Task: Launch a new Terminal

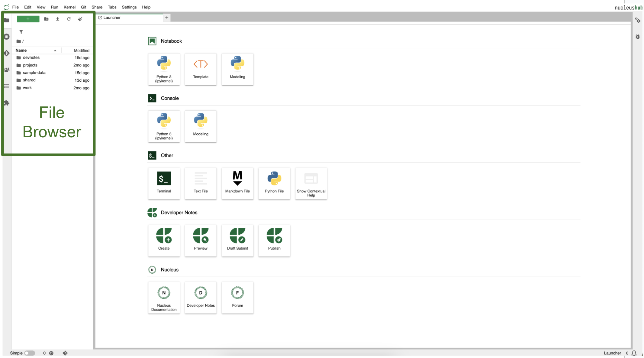Action: [164, 184]
